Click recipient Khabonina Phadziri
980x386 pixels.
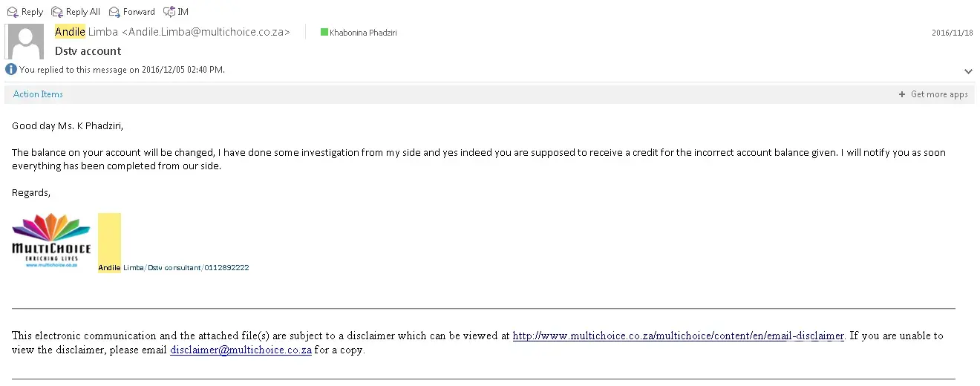[363, 33]
